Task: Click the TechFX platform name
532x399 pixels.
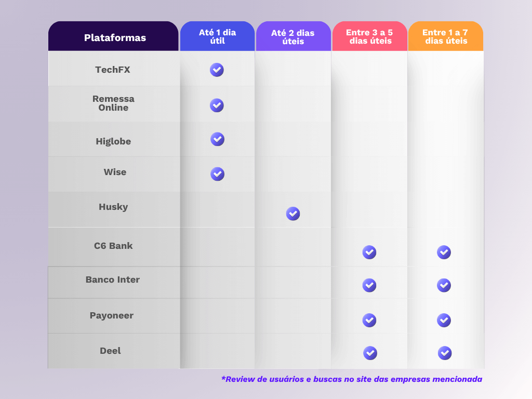Action: 113,70
